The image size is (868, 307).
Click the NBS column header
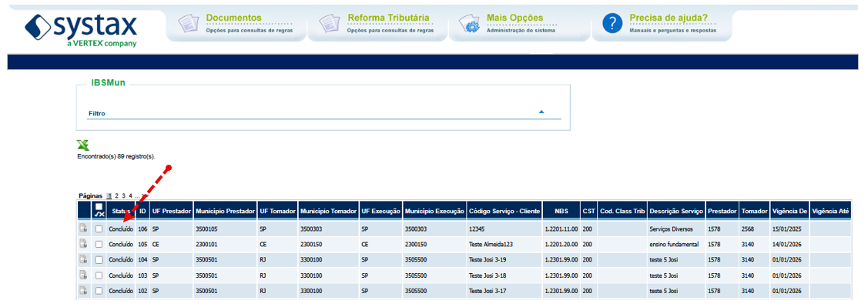(x=561, y=212)
